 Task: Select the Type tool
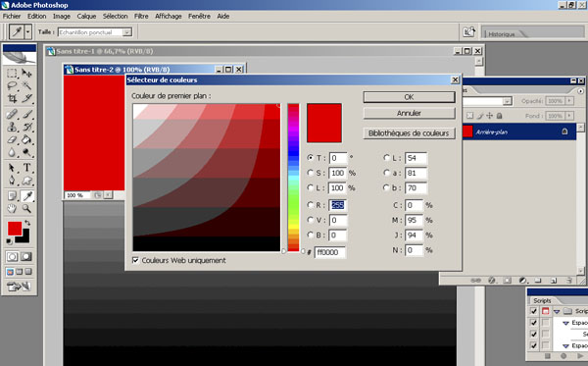pyautogui.click(x=26, y=168)
